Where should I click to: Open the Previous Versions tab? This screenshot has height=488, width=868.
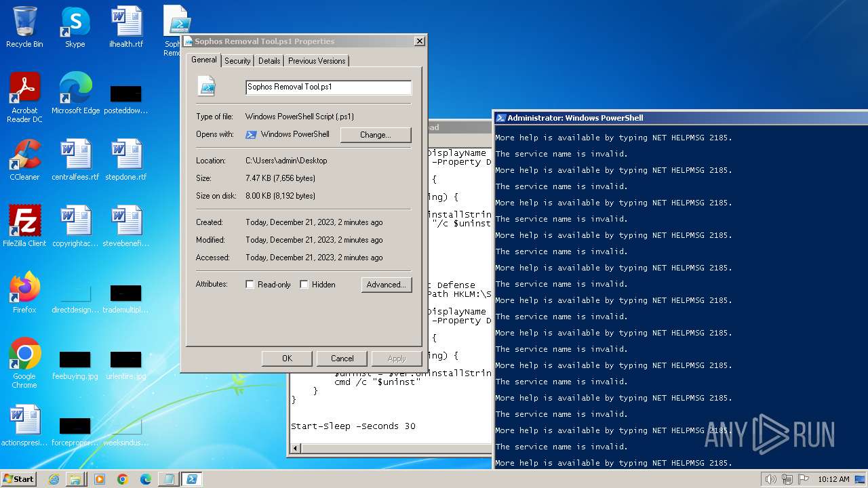317,61
